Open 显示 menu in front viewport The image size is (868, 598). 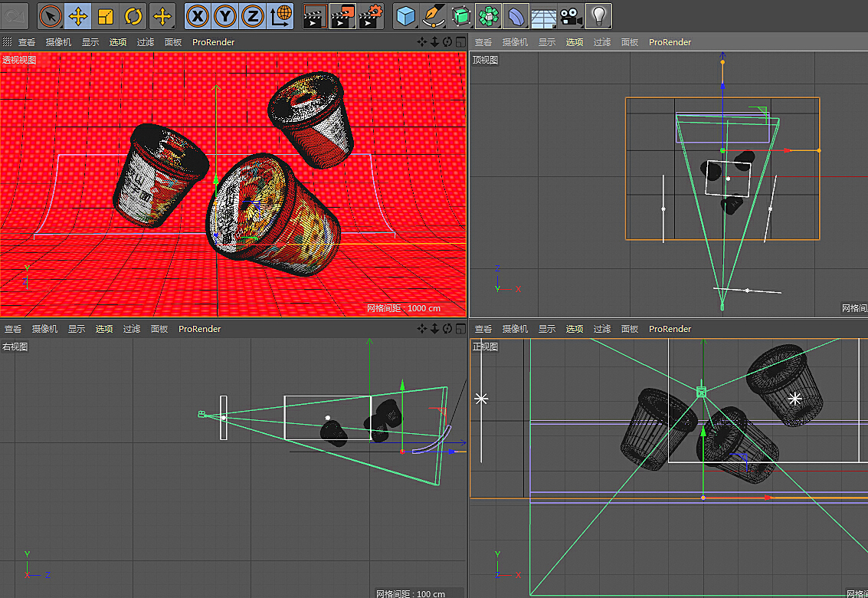[x=547, y=329]
